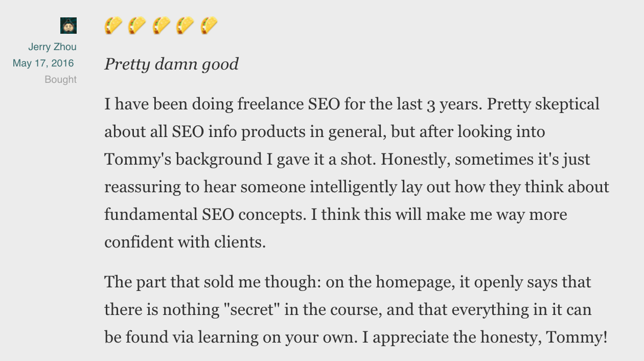Image resolution: width=644 pixels, height=361 pixels.
Task: Click the second taco rating icon
Action: 137,25
